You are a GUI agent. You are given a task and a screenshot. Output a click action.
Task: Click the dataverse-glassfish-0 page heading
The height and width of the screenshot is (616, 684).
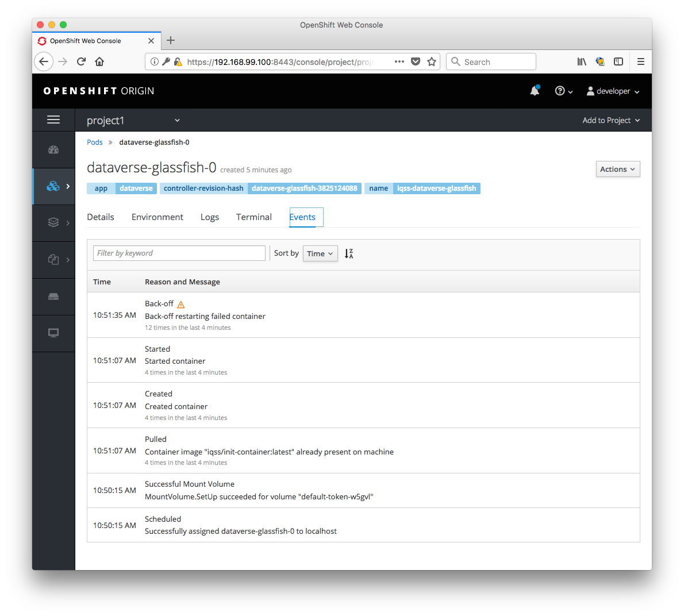tap(151, 167)
